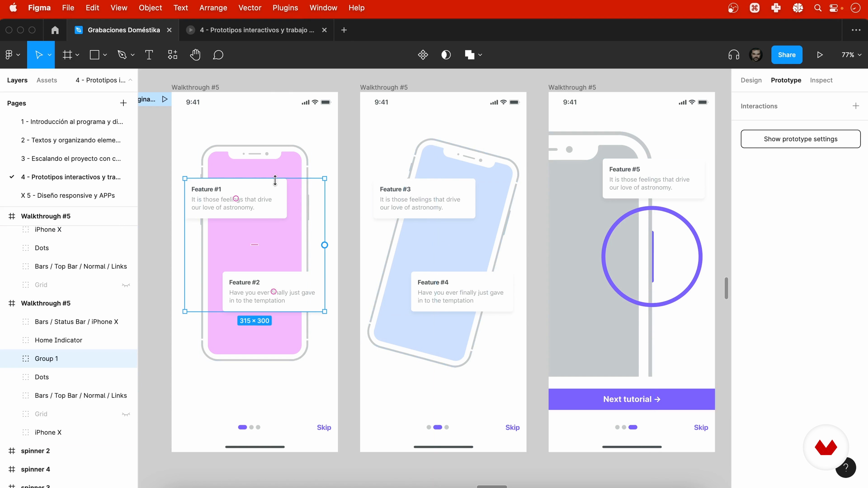The height and width of the screenshot is (488, 868).
Task: Open a new tab with plus
Action: (344, 30)
